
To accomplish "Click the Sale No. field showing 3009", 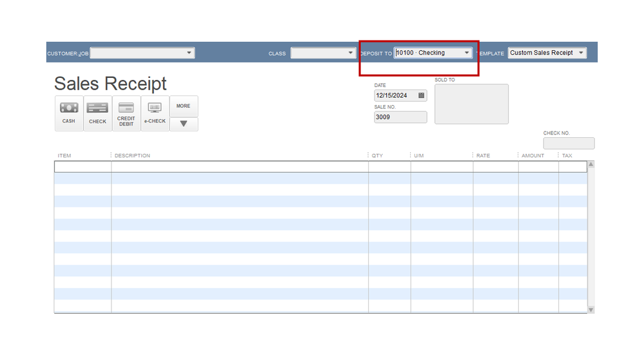I will tap(400, 117).
